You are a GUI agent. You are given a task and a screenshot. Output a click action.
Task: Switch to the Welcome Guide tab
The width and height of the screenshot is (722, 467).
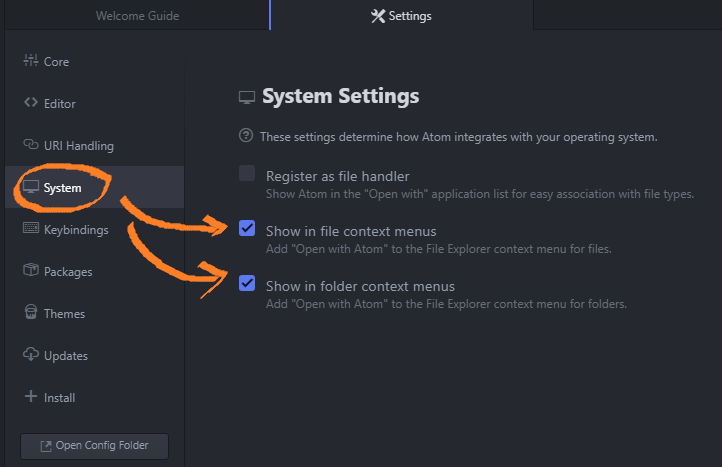pyautogui.click(x=137, y=16)
